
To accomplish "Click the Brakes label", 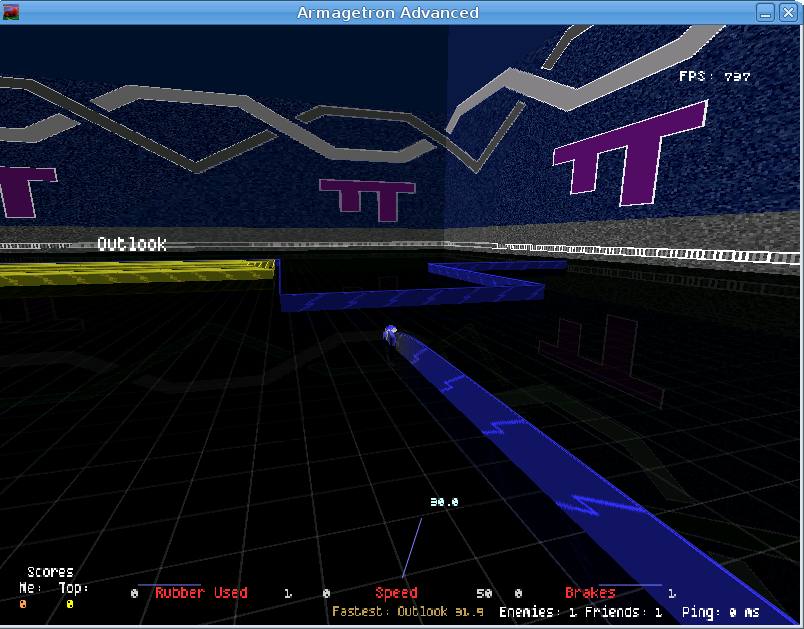I will (x=590, y=593).
